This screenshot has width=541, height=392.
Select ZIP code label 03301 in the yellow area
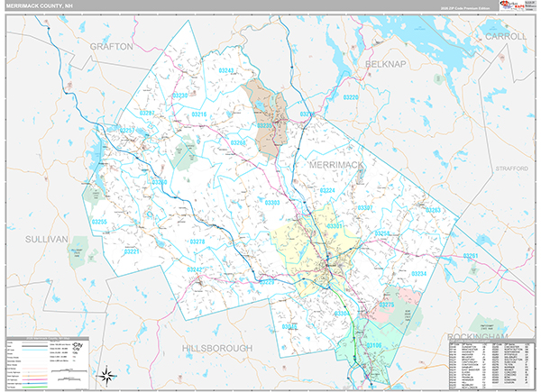pos(335,226)
